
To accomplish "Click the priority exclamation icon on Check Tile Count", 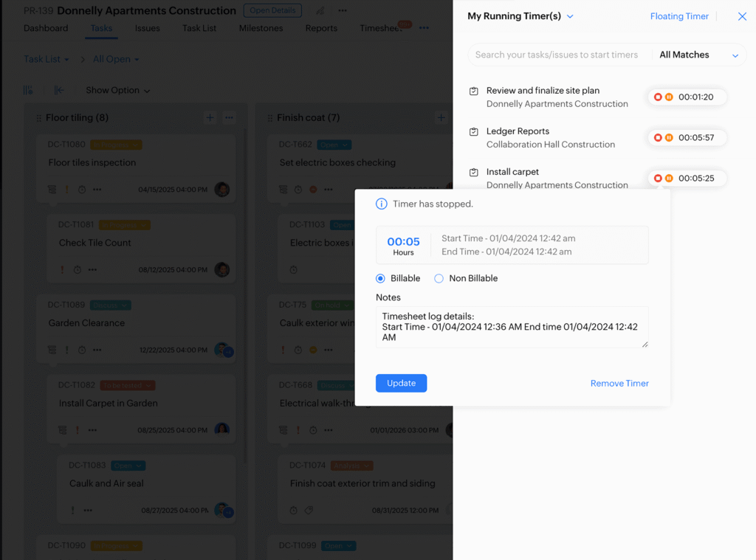I will coord(62,269).
